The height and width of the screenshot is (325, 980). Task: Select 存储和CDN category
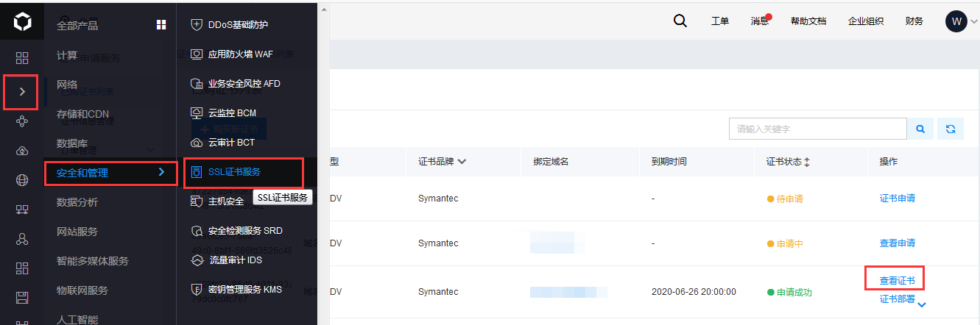click(83, 114)
